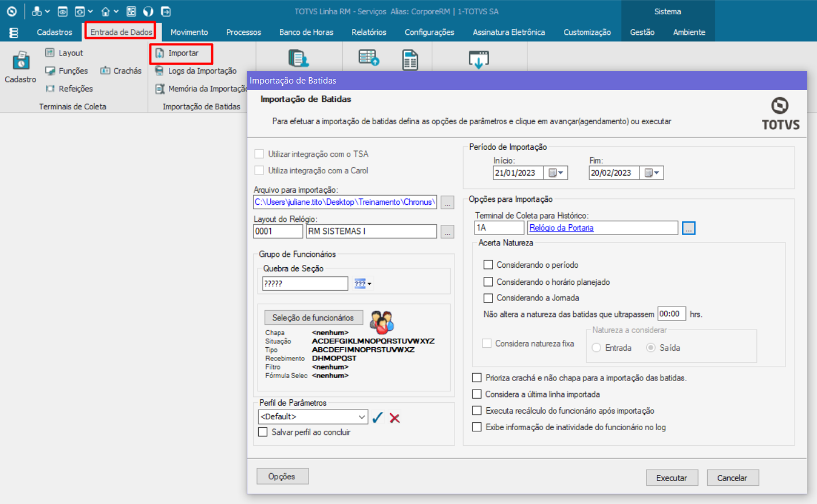Open Assinatura Eletrônica tab
Viewport: 817px width, 504px height.
[509, 33]
